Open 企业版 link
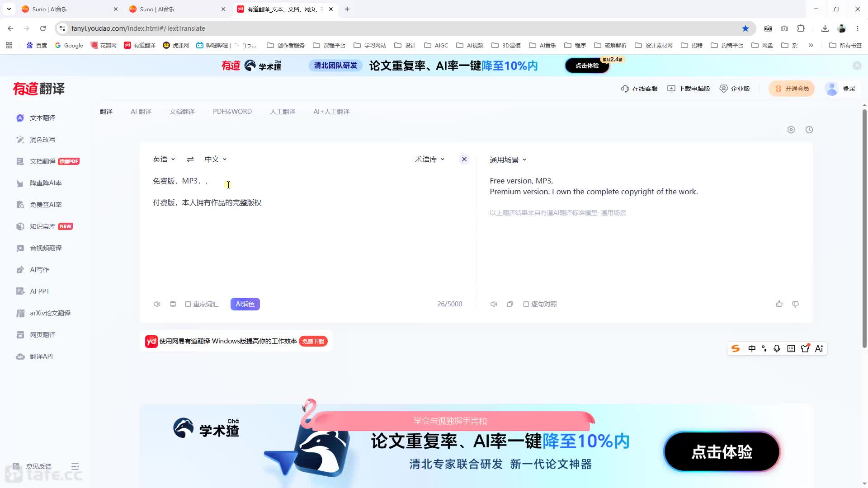Viewport: 868px width, 488px height. point(735,89)
